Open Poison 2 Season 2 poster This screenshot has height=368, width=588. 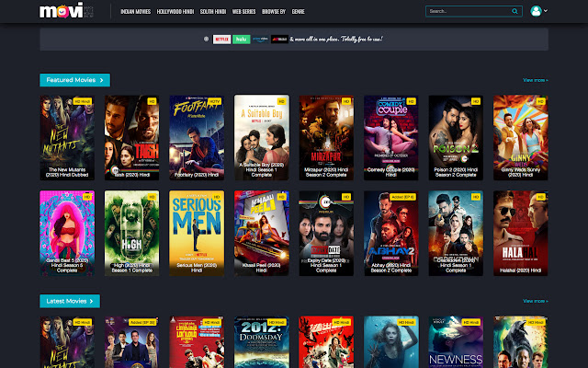coord(456,138)
